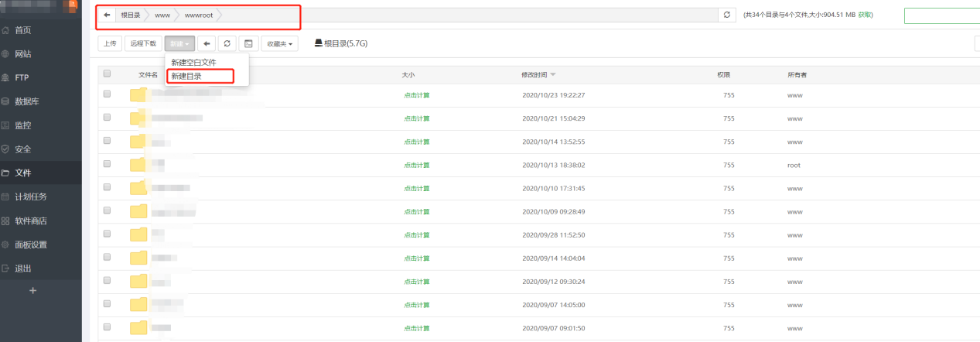The width and height of the screenshot is (980, 342).
Task: Toggle the select-all checkbox in the header
Action: 107,74
